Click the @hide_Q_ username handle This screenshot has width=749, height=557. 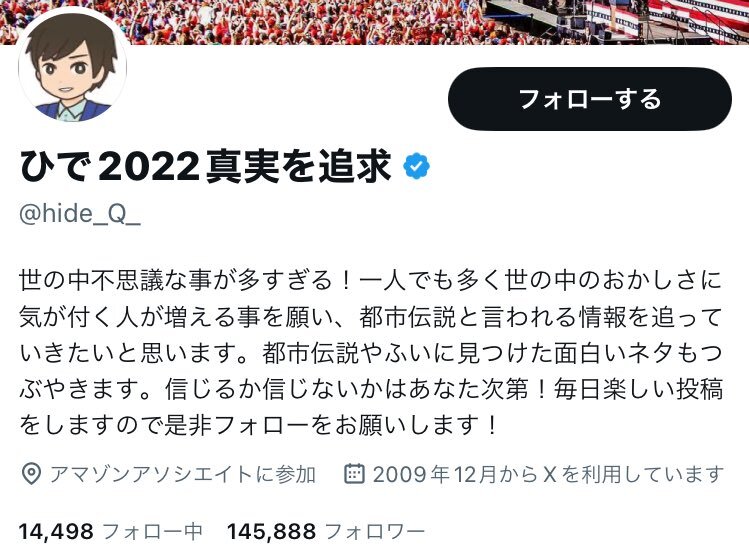point(80,213)
